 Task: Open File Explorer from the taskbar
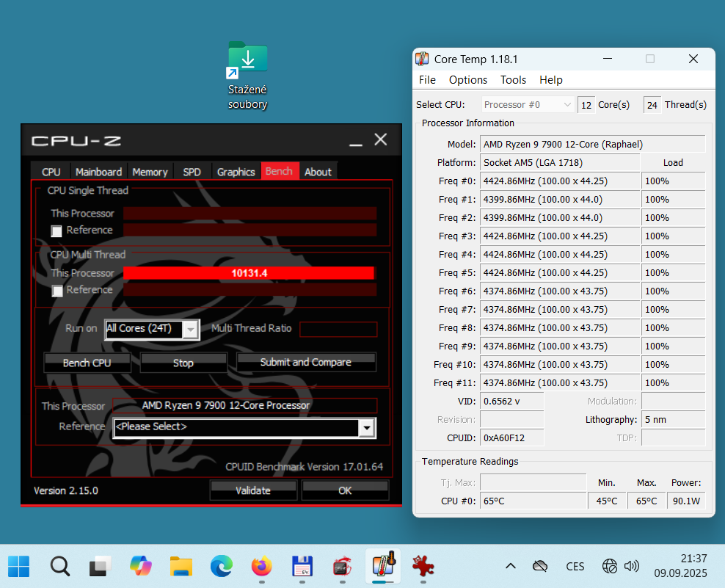click(181, 566)
